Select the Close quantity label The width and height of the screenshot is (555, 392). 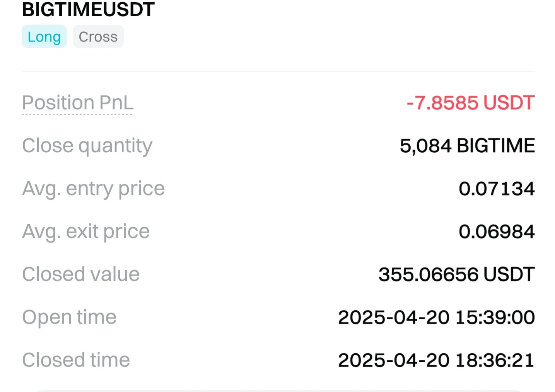click(x=87, y=146)
